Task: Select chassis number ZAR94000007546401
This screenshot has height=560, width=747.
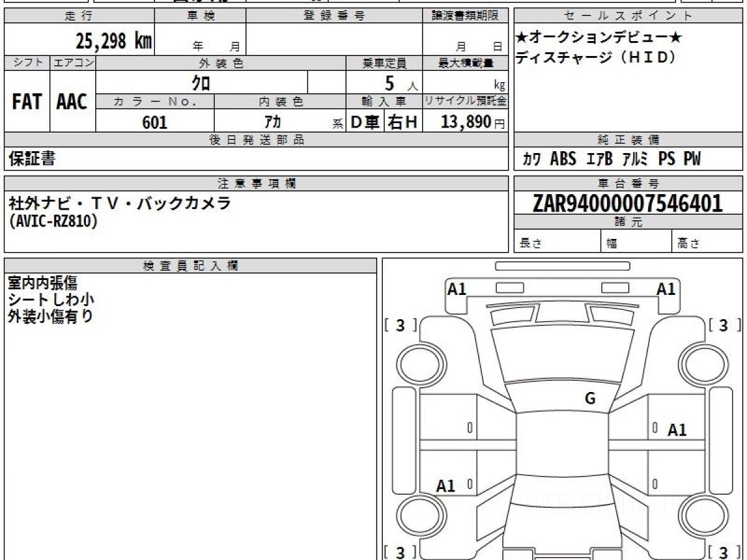Action: [627, 203]
